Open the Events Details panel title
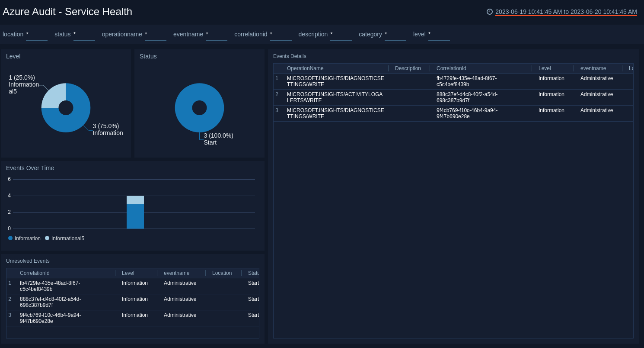The height and width of the screenshot is (348, 644). click(x=290, y=56)
